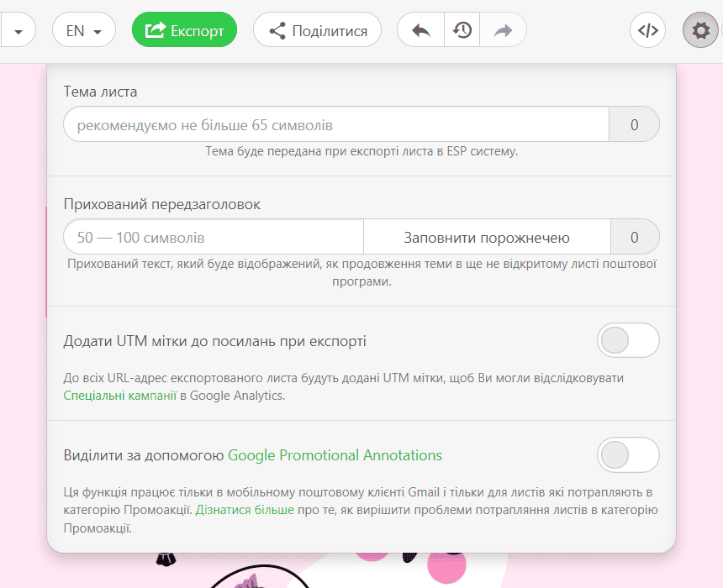Follow the Google Promotional Annotations link

[x=335, y=455]
